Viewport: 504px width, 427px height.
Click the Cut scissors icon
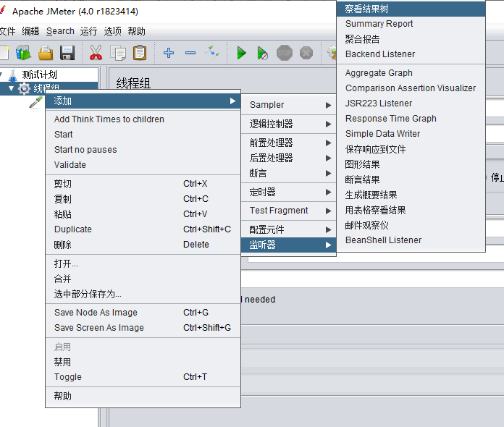click(x=96, y=53)
